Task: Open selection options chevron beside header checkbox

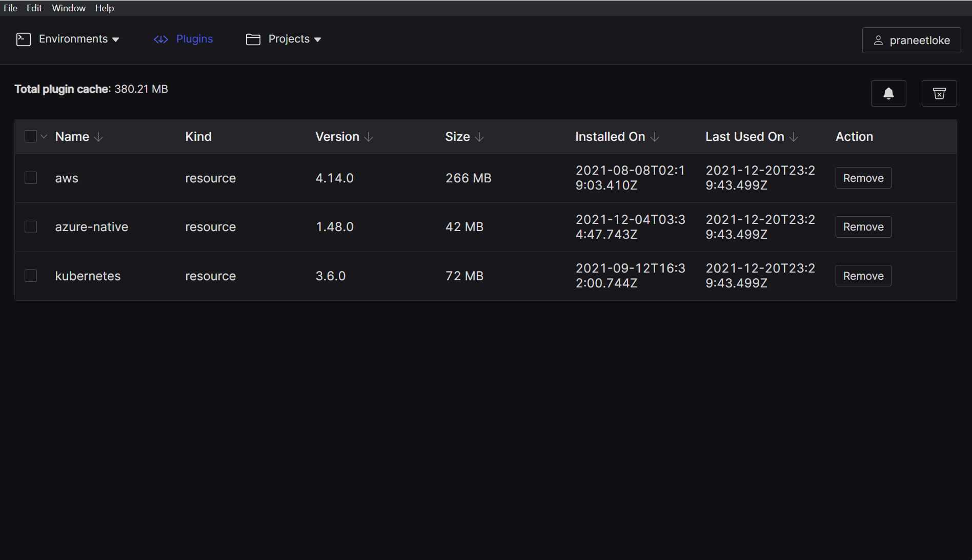Action: pyautogui.click(x=44, y=136)
